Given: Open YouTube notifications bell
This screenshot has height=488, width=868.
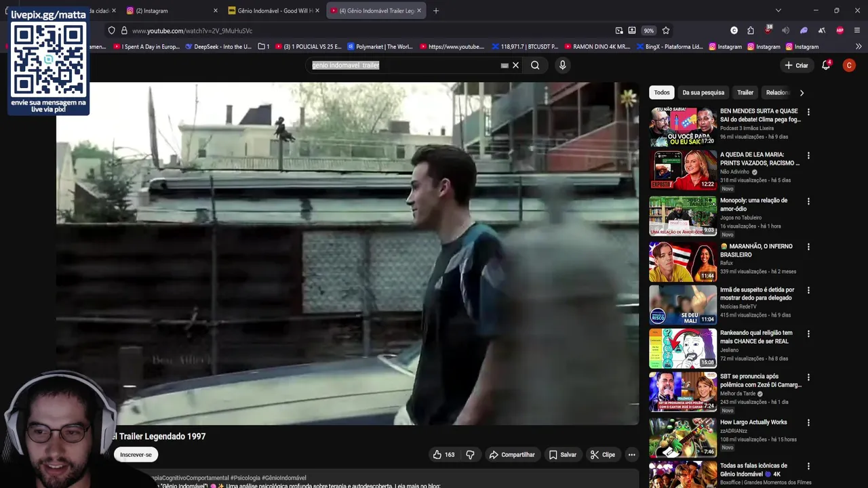Looking at the screenshot, I should [x=826, y=65].
